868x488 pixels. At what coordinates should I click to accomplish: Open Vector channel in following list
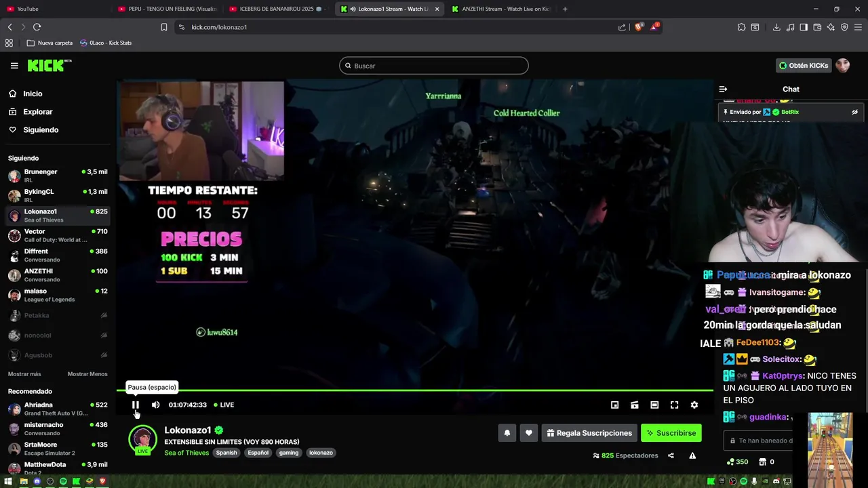point(58,235)
